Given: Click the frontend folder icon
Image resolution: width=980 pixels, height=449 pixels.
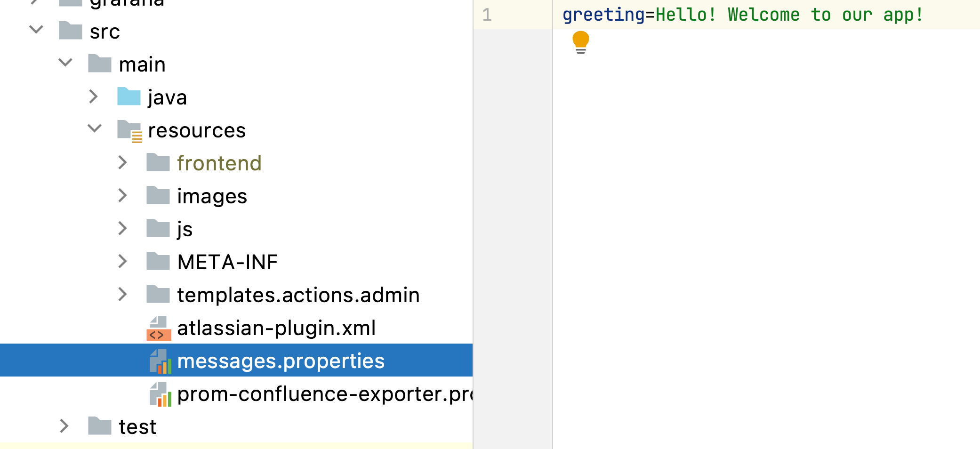Looking at the screenshot, I should (x=158, y=162).
